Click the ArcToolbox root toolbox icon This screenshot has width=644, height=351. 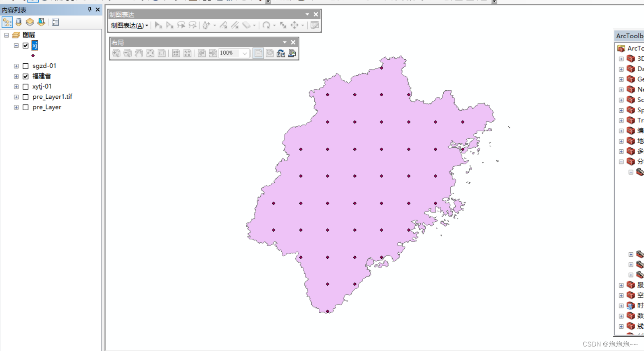[621, 49]
